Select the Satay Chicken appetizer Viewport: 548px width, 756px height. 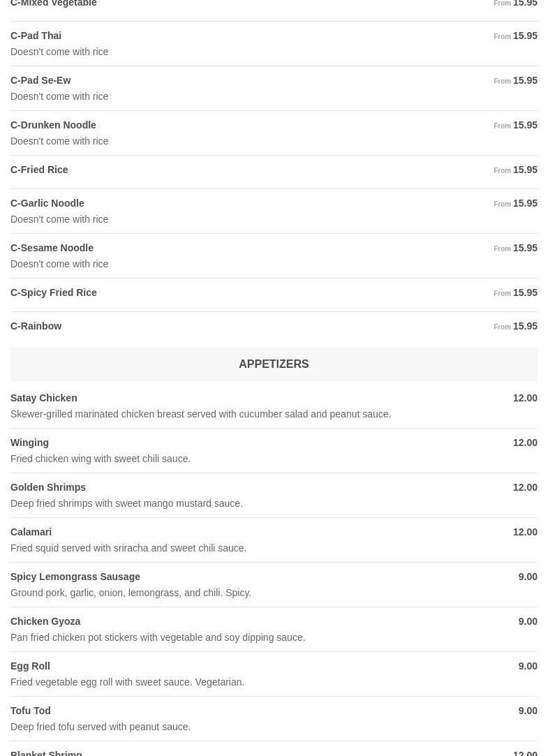44,398
